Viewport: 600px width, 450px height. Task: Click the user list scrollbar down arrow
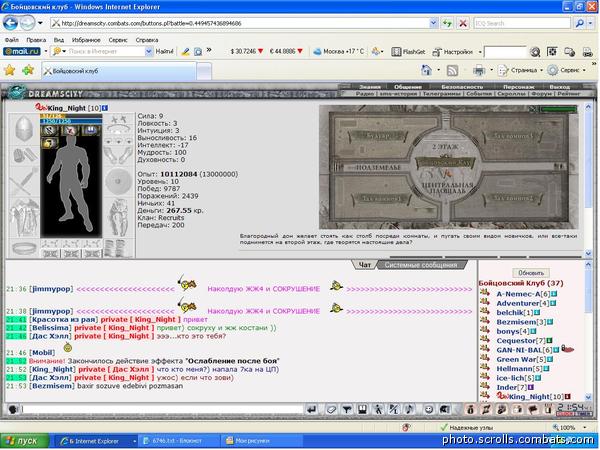[x=589, y=397]
